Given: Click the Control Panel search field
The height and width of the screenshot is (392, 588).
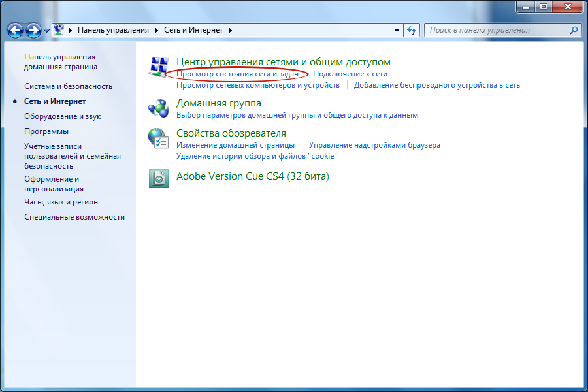Looking at the screenshot, I should click(x=497, y=31).
